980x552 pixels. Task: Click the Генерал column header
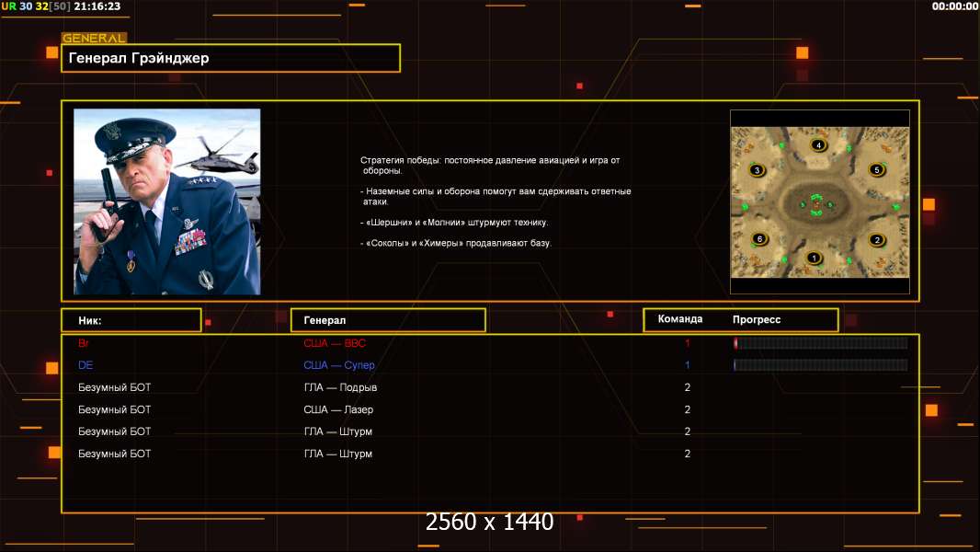(387, 320)
